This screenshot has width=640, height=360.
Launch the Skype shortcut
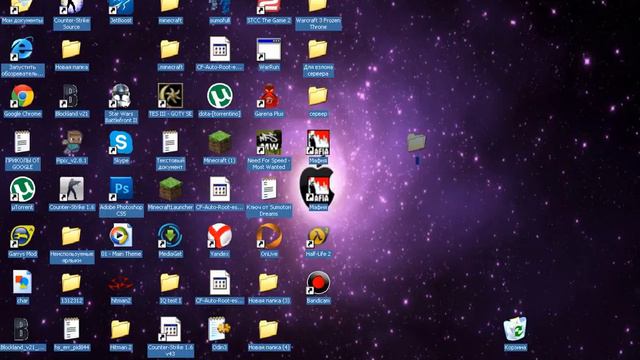pyautogui.click(x=121, y=142)
